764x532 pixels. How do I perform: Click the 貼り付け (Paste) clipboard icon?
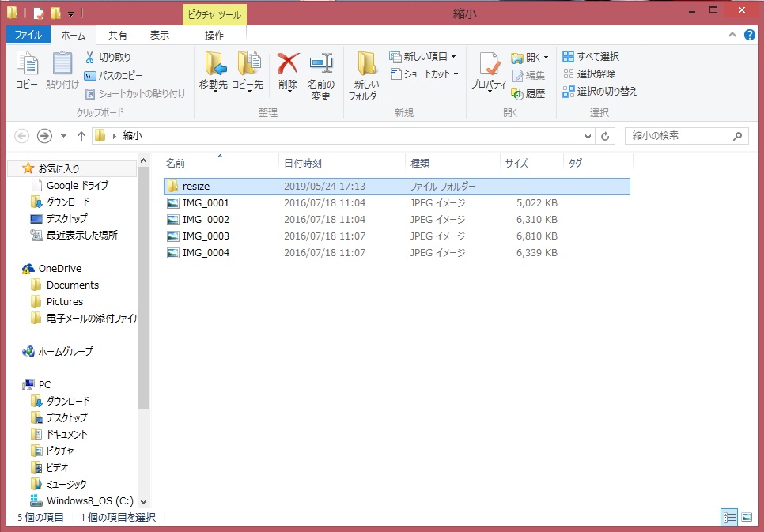(62, 67)
